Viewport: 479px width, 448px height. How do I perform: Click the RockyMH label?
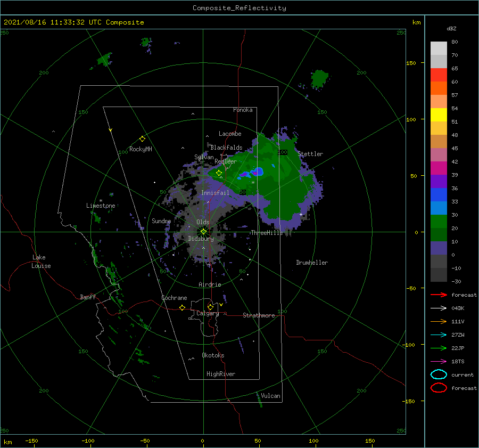pyautogui.click(x=141, y=149)
